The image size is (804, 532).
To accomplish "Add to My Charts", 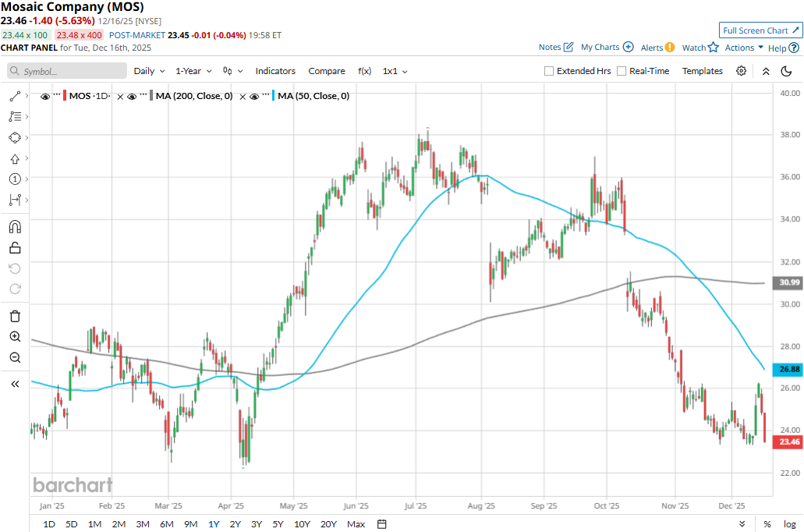I will click(x=607, y=48).
